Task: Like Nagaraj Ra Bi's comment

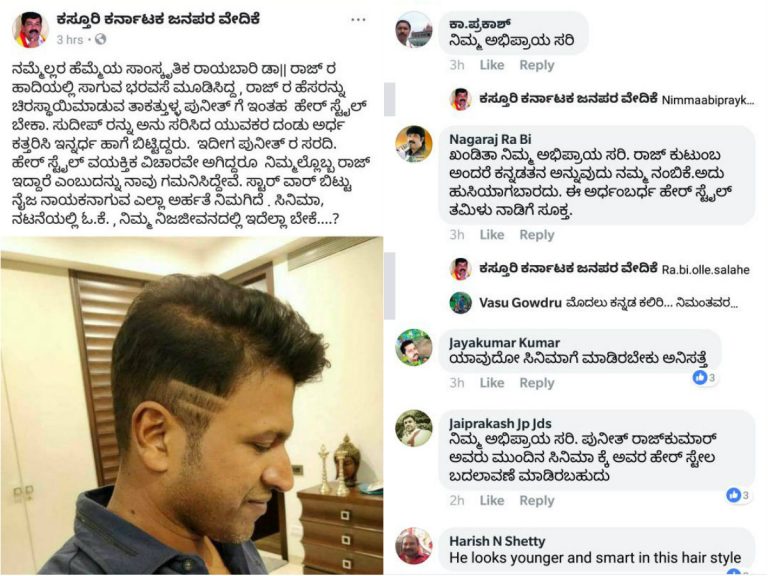Action: click(492, 235)
